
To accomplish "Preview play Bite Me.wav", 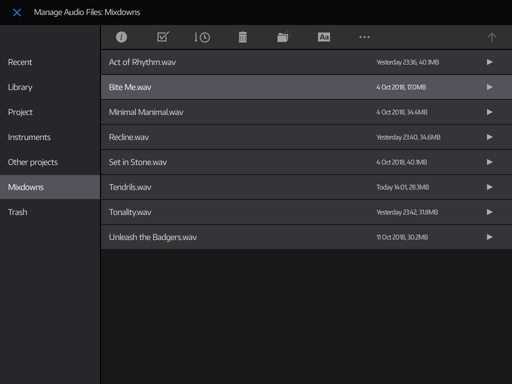I will [489, 87].
